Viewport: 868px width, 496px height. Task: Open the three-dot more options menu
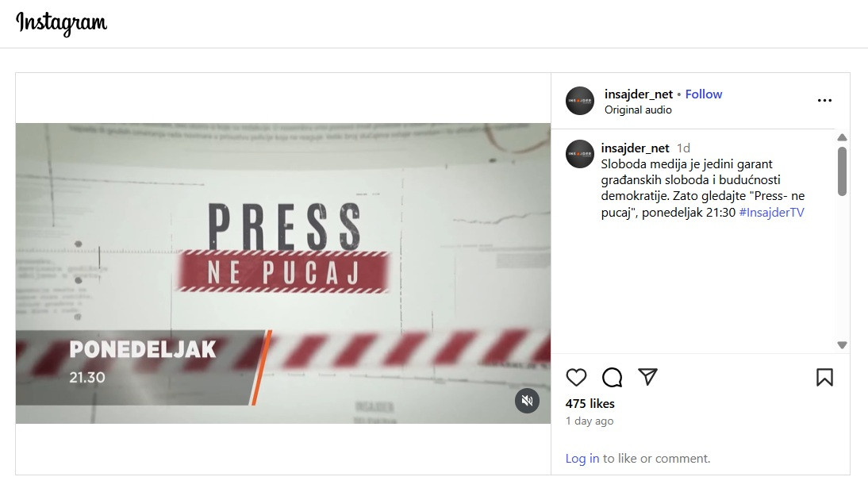(824, 100)
